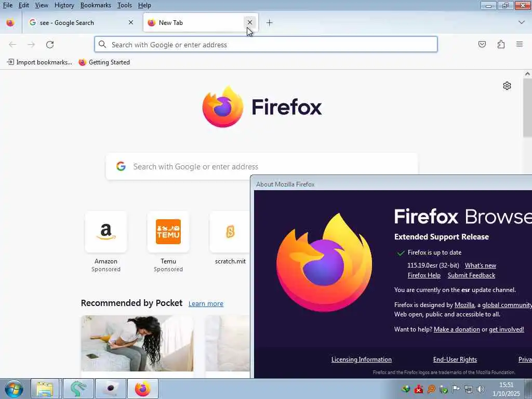Click Learn more beside Recommended by Pocket
532x399 pixels.
pos(206,303)
